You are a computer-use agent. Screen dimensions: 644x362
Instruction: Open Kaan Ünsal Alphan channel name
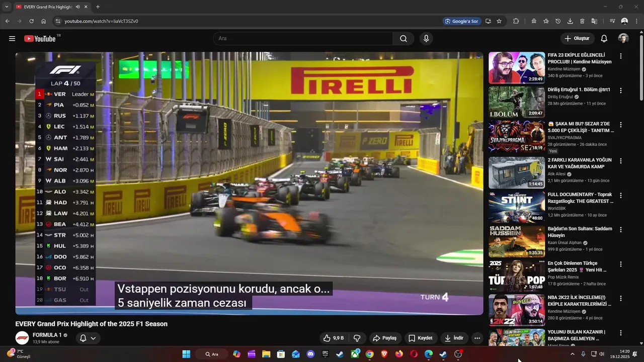pos(563,242)
